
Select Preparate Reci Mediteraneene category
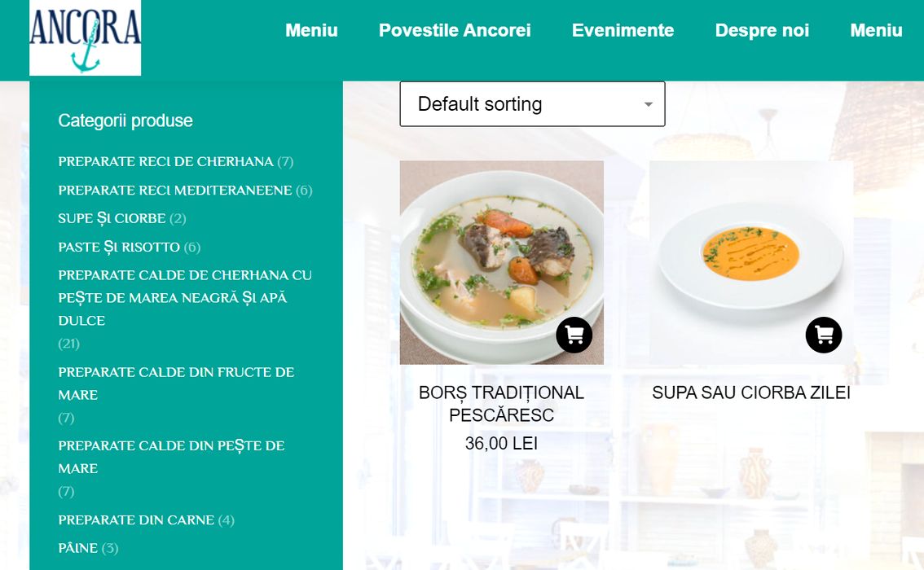coord(175,191)
